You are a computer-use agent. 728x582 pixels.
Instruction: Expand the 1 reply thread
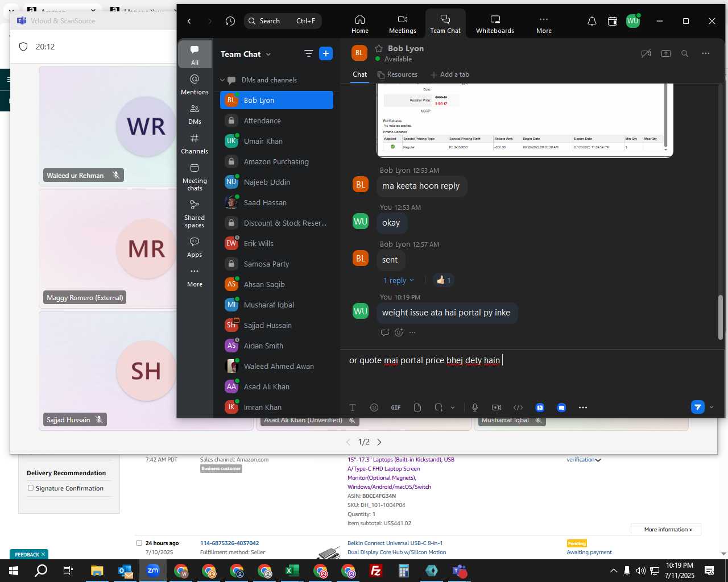pyautogui.click(x=398, y=280)
